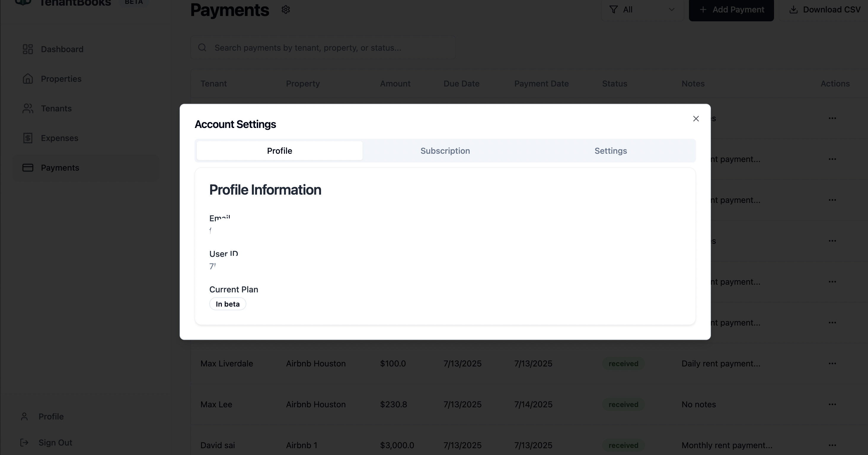Image resolution: width=868 pixels, height=455 pixels.
Task: Click the plus icon on Add Payment
Action: pos(703,10)
